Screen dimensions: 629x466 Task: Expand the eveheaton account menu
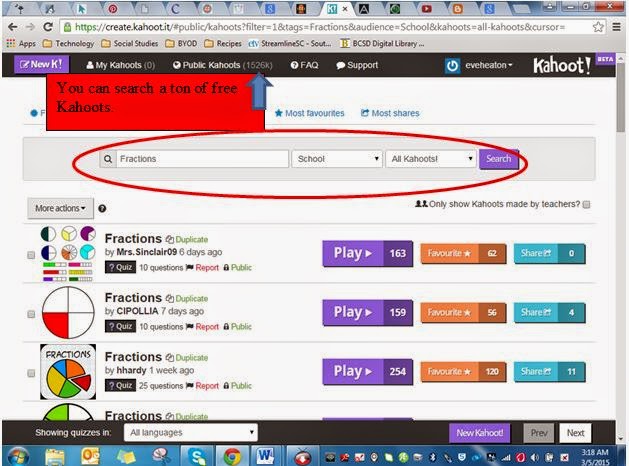coord(489,65)
